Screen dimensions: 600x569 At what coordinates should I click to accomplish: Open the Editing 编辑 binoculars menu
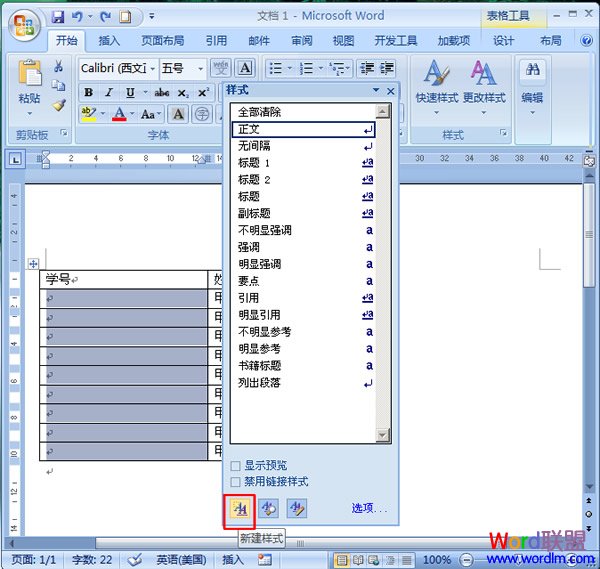pos(532,87)
